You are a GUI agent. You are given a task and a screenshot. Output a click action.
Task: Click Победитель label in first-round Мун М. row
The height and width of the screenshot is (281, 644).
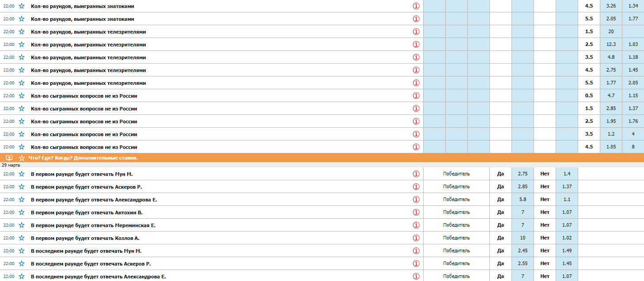(x=456, y=174)
